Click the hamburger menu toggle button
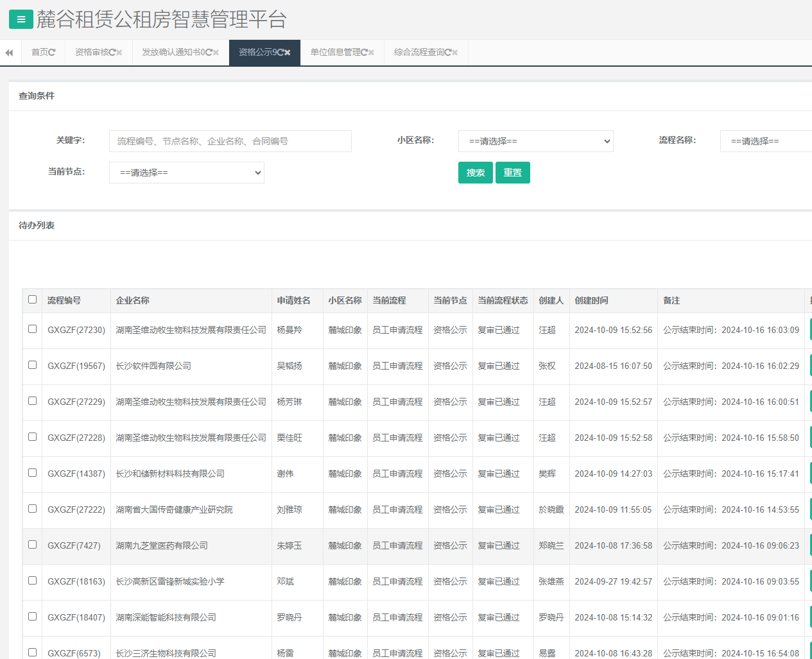Screen dimensions: 812x659 [21, 19]
